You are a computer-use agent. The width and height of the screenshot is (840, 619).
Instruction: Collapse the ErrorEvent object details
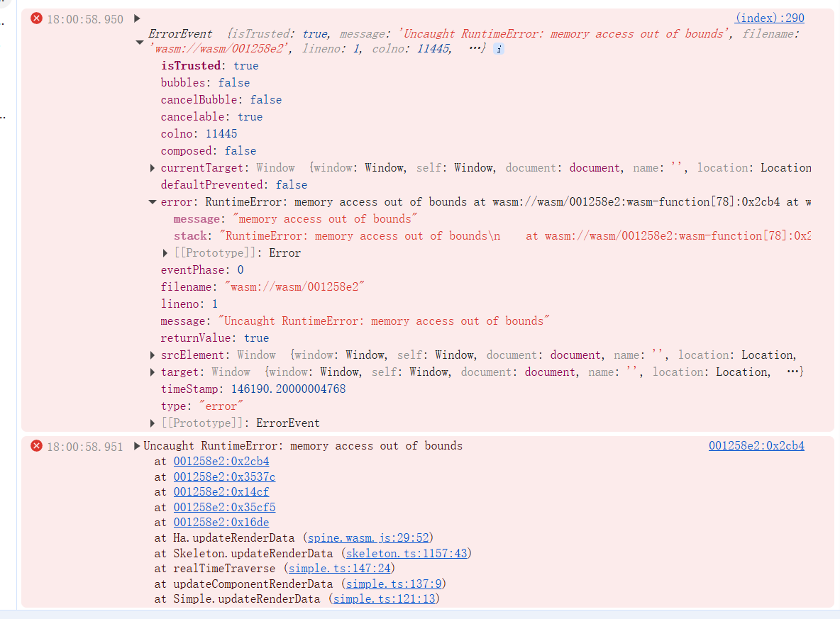point(140,42)
